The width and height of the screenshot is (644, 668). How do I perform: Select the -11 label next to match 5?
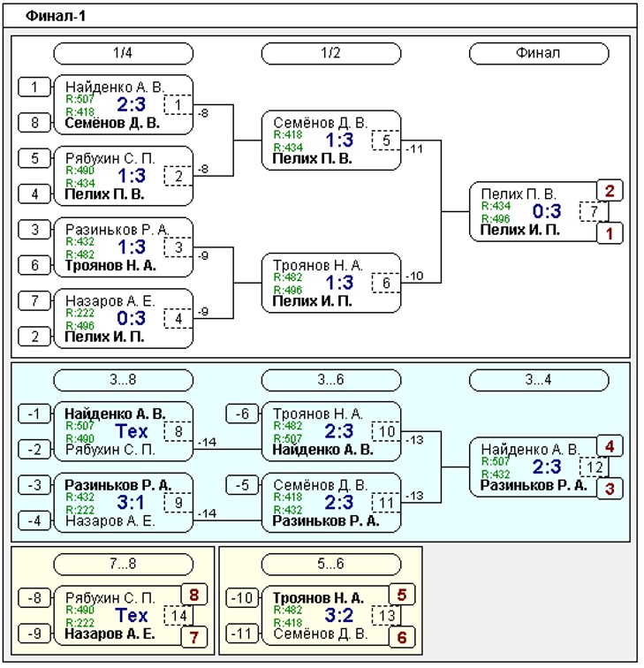414,149
